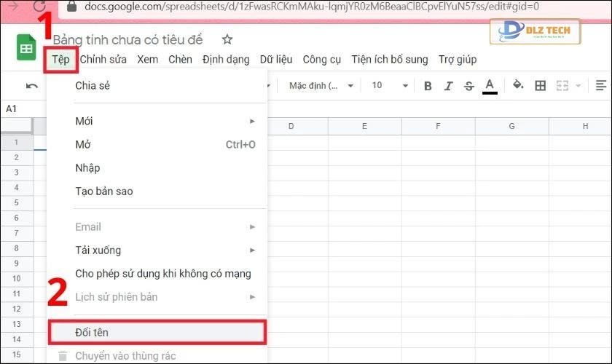Choose Đổi tên menu item
The width and height of the screenshot is (612, 364).
157,333
